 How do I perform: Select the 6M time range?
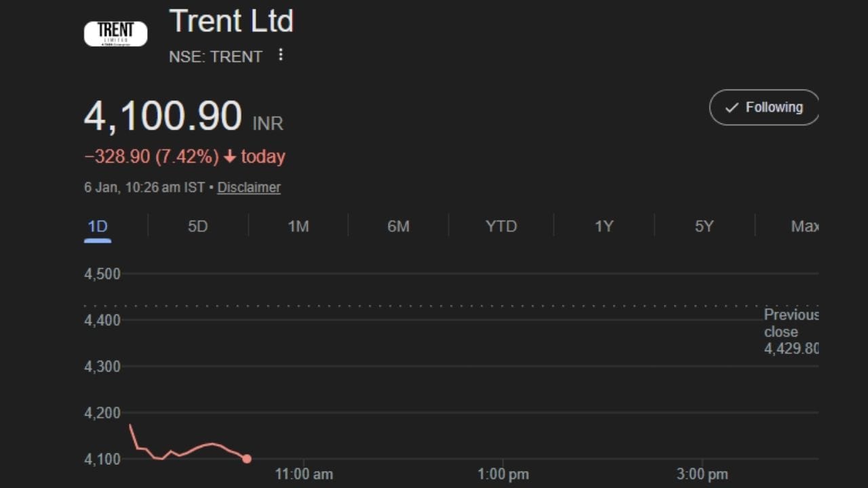click(399, 226)
